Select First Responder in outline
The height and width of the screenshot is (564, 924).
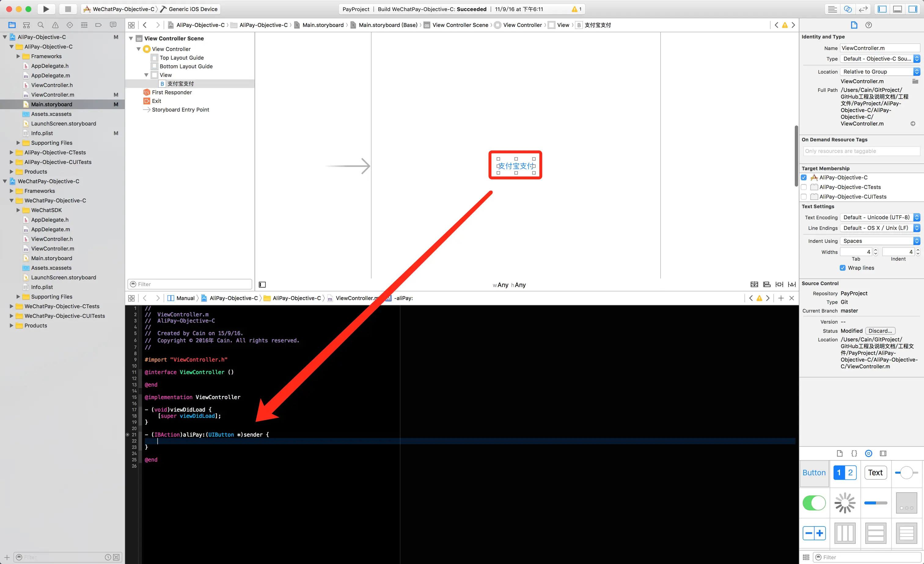point(171,92)
